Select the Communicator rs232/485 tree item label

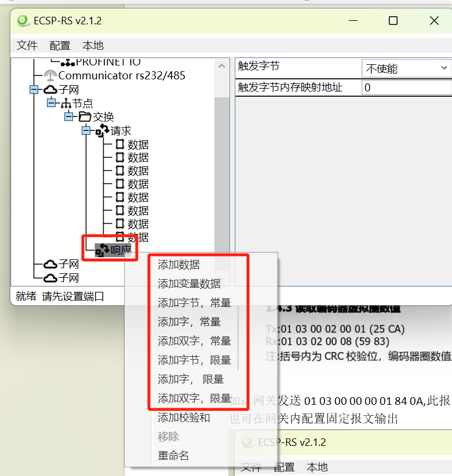click(x=122, y=75)
